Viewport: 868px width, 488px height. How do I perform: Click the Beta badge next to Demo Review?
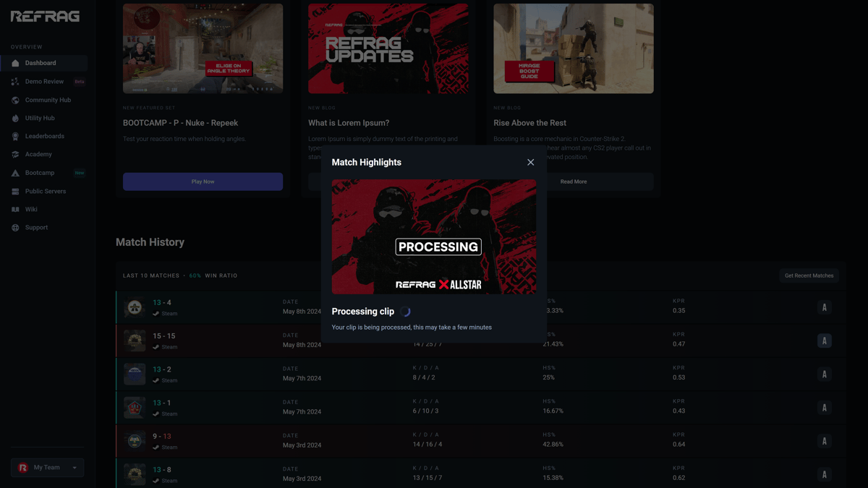click(x=80, y=82)
